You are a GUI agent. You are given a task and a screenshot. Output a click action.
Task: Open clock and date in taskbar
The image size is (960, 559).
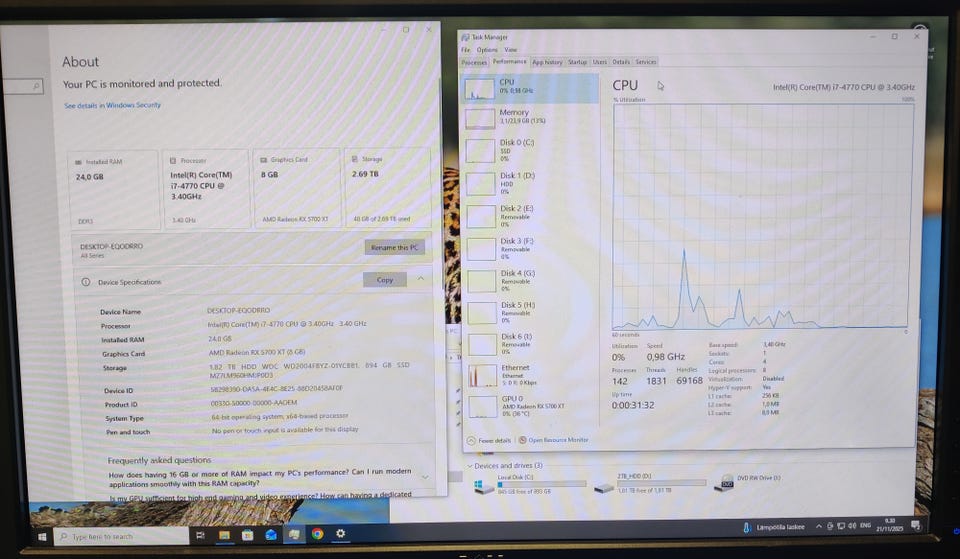point(890,525)
